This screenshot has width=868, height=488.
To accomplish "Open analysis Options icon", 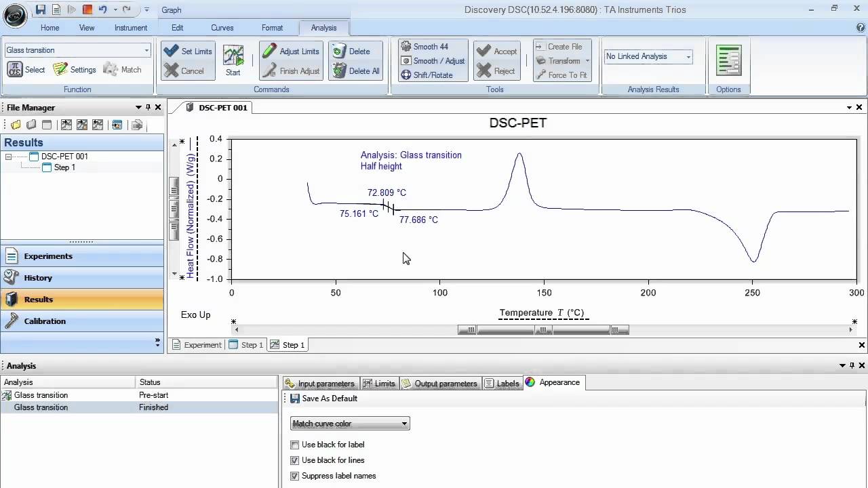I will point(728,60).
